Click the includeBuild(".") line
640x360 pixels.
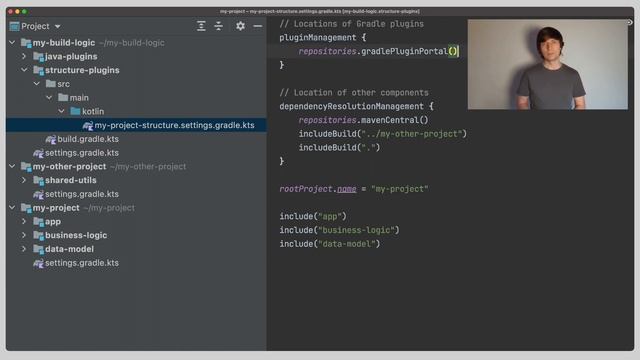pos(339,148)
